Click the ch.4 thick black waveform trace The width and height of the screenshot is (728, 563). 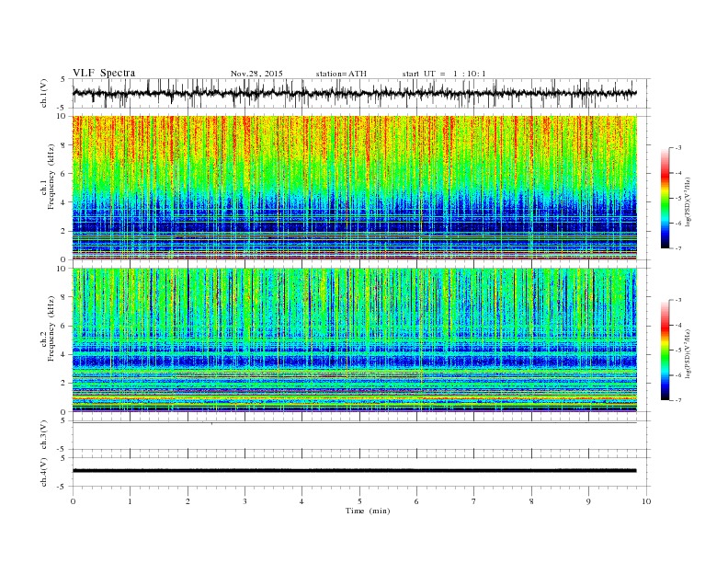point(354,471)
